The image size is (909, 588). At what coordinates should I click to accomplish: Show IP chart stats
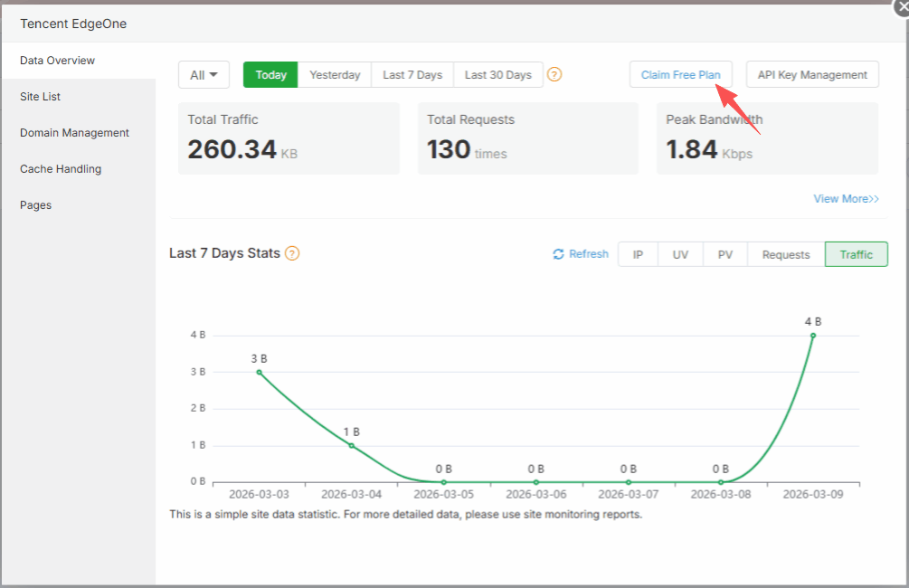pos(638,254)
